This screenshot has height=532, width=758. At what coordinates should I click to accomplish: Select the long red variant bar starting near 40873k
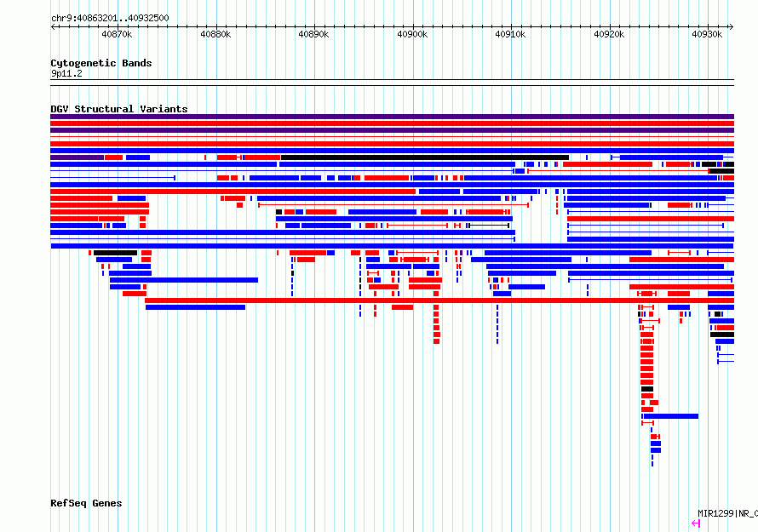click(439, 300)
